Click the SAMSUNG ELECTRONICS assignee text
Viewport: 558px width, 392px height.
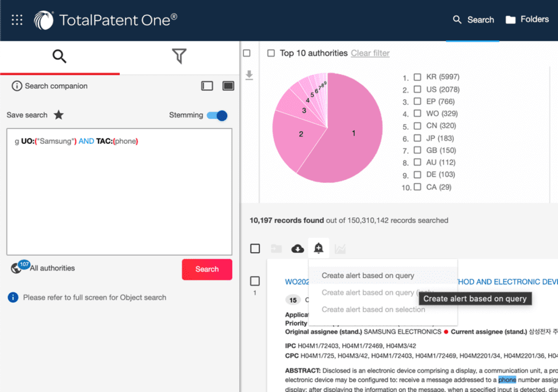(x=403, y=332)
